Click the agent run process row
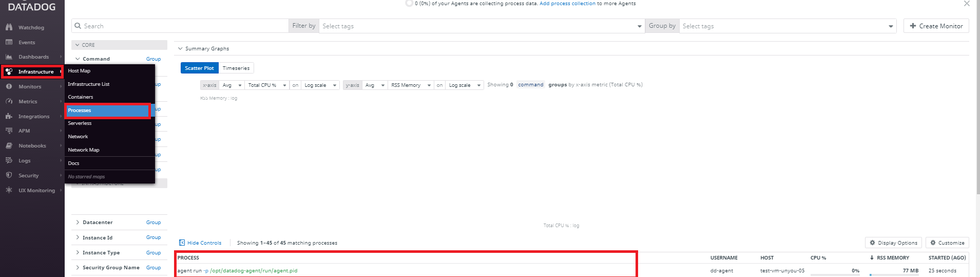This screenshot has width=980, height=277. (571, 270)
